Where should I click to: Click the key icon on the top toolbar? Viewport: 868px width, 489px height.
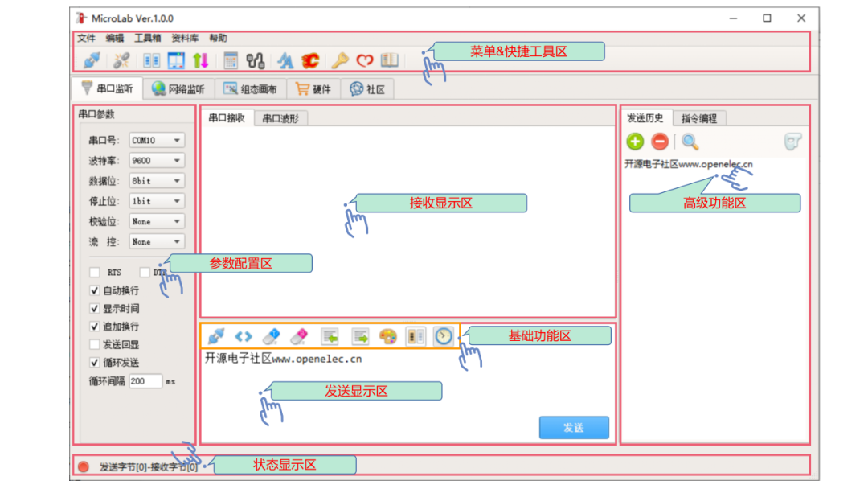click(x=338, y=60)
